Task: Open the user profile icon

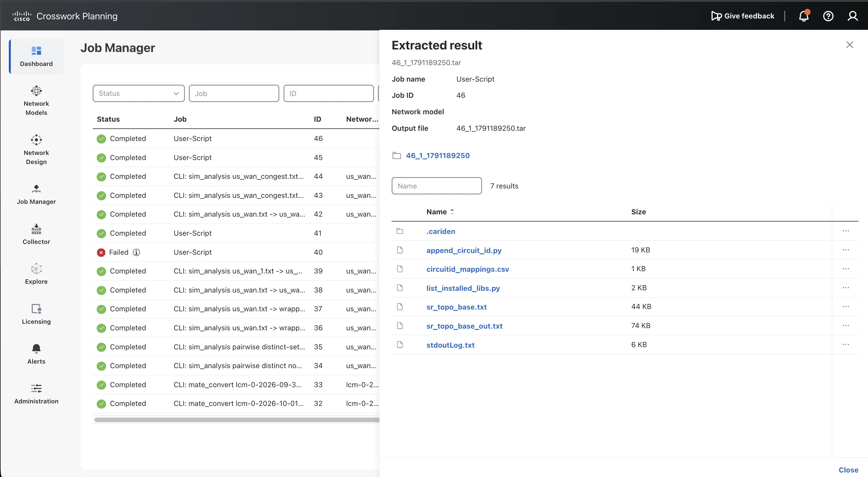Action: coord(853,16)
